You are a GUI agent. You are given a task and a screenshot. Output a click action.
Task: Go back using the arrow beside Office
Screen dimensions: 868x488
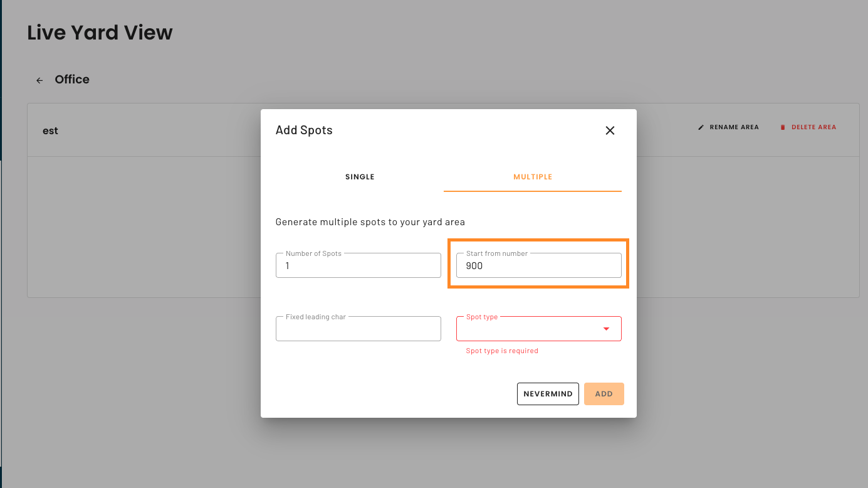(39, 80)
